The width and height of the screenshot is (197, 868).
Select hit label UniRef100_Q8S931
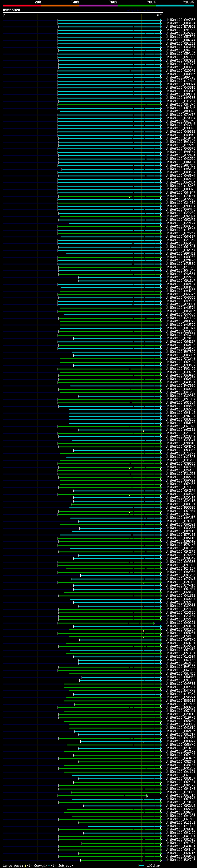coord(180,60)
